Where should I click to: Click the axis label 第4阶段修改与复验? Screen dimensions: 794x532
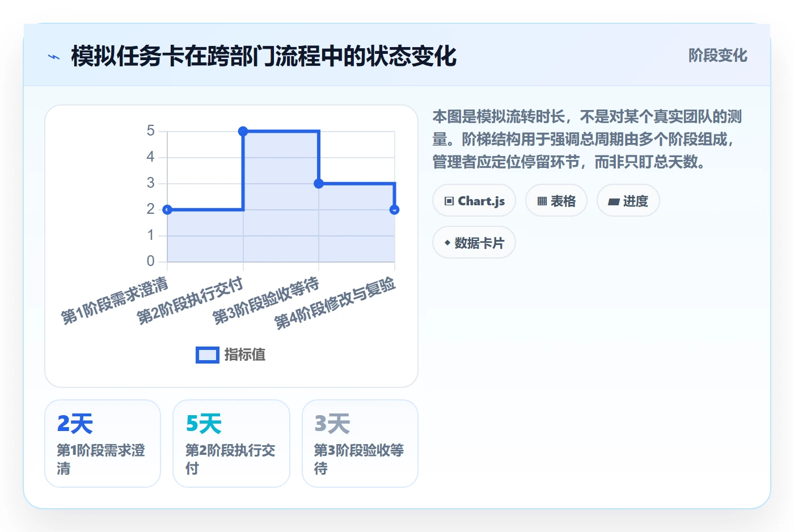click(335, 303)
